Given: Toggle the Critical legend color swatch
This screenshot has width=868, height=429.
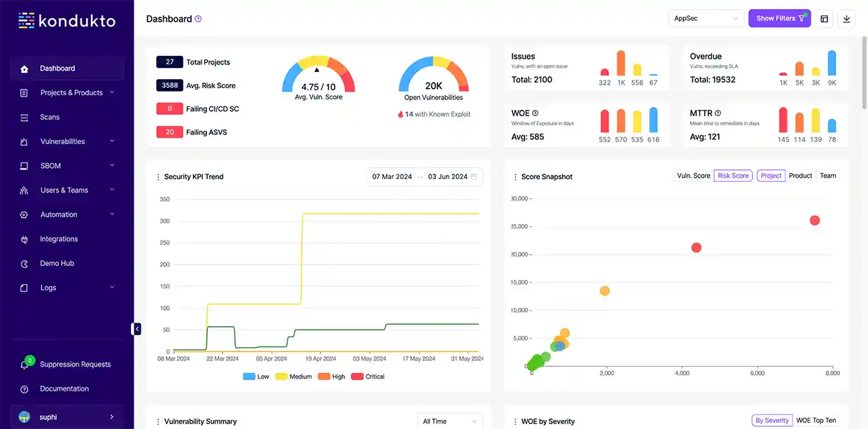Looking at the screenshot, I should click(356, 377).
